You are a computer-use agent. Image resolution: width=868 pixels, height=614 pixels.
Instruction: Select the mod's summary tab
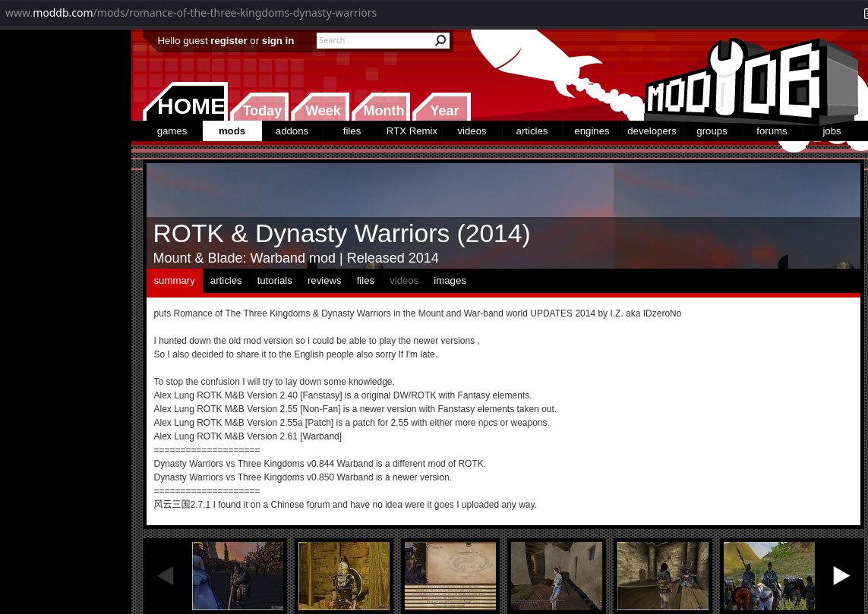pyautogui.click(x=175, y=281)
